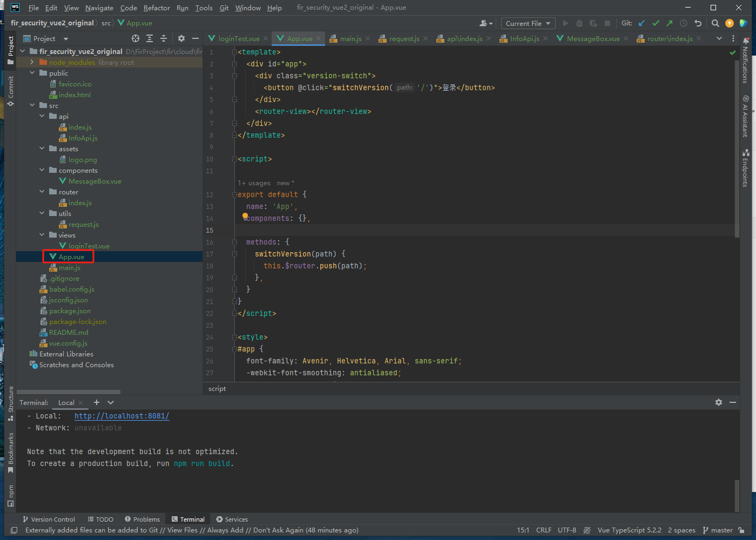Screen dimensions: 756x540
Task: Expand all in Project panel
Action: (150, 38)
